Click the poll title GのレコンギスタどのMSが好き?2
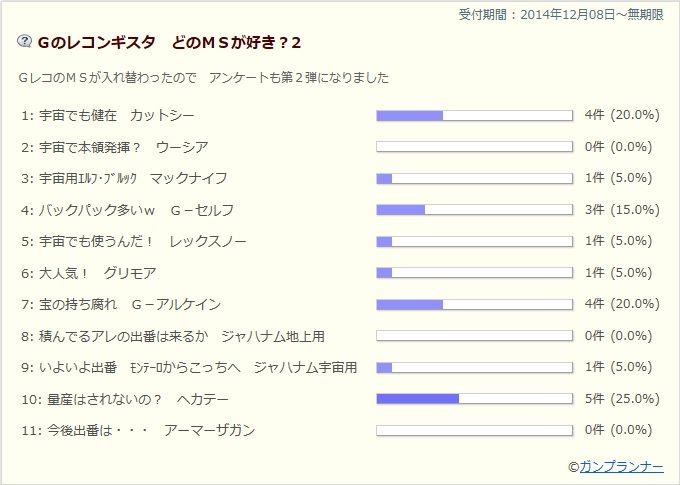 170,43
